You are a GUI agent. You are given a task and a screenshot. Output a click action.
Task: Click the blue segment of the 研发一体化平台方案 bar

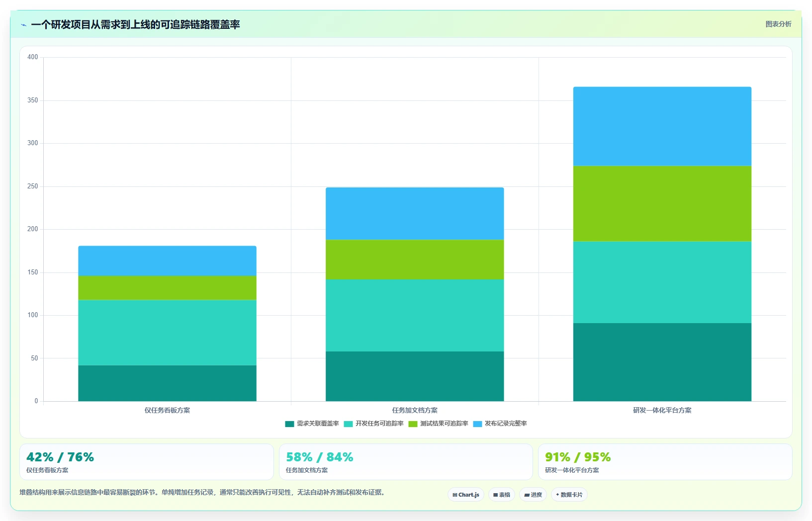pos(662,126)
